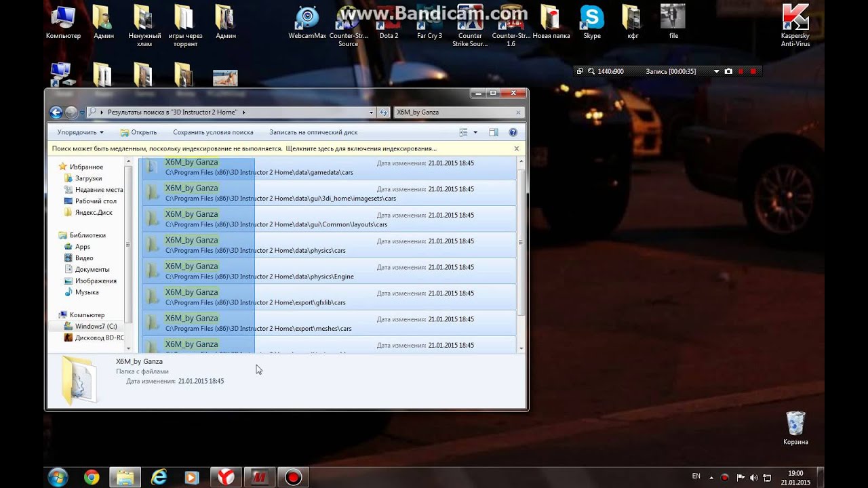Click Открыть in the Explorer toolbar
Viewport: 868px width, 488px height.
pos(138,132)
